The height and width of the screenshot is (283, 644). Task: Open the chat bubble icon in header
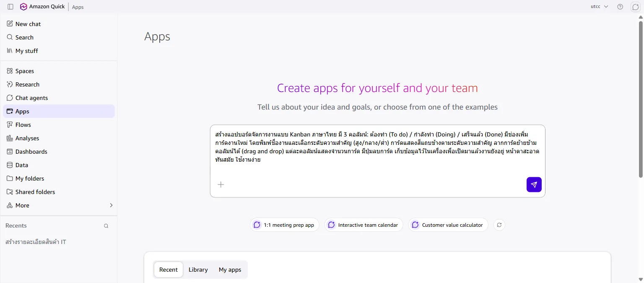point(635,7)
